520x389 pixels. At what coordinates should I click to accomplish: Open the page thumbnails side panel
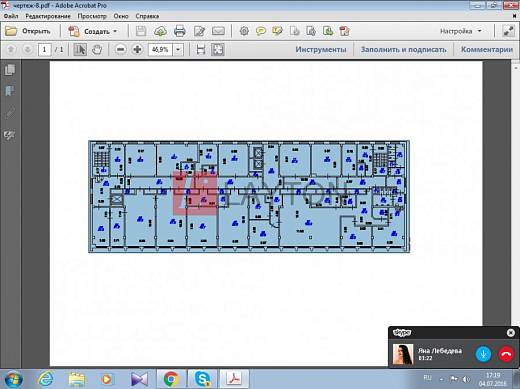point(10,70)
